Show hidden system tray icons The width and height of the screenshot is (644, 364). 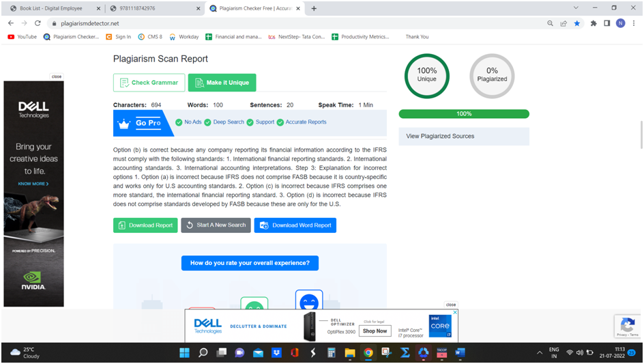click(540, 353)
